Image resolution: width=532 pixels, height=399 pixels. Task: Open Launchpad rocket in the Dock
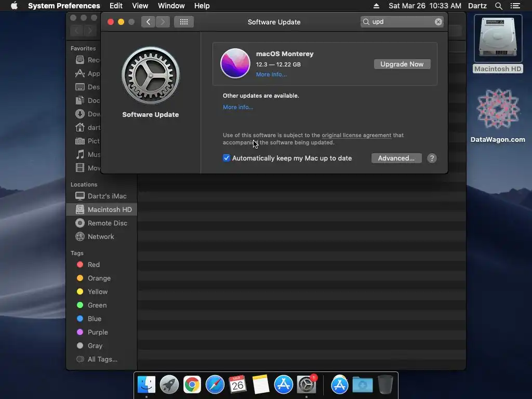point(169,385)
